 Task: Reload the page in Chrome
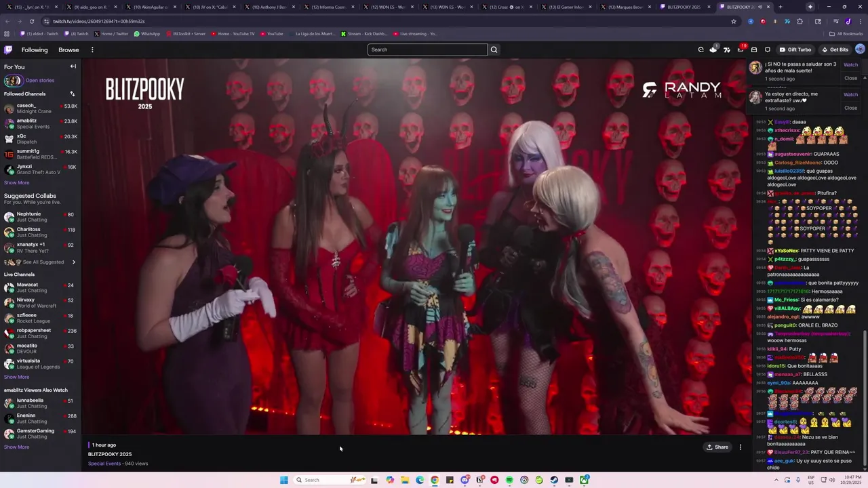(x=31, y=21)
